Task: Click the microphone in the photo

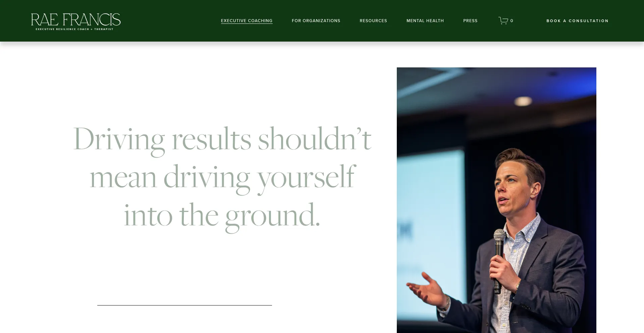Action: [499, 258]
